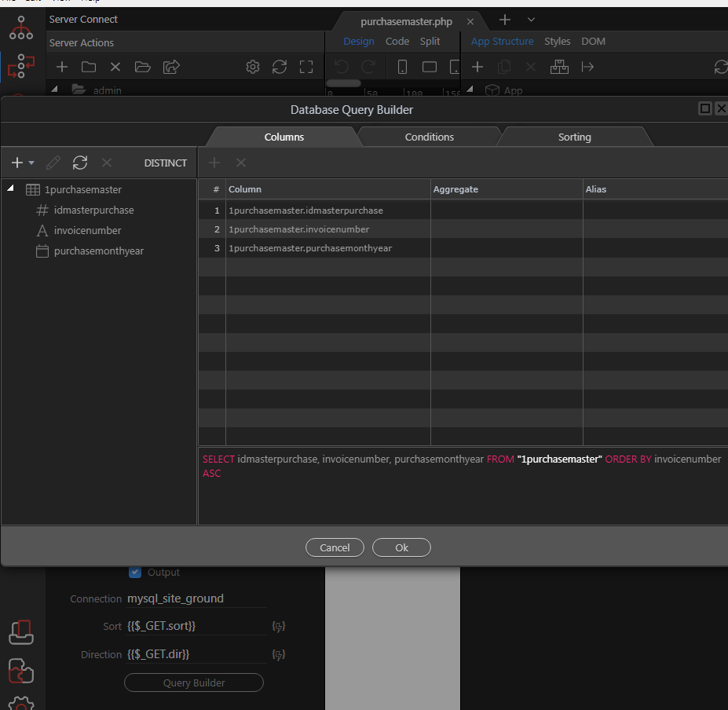This screenshot has height=710, width=728.
Task: Uncheck the Output checkbox
Action: click(135, 573)
